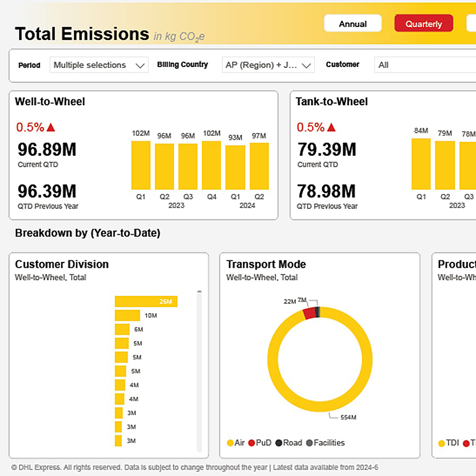Open the Period Multiple selections dropdown

[99, 64]
